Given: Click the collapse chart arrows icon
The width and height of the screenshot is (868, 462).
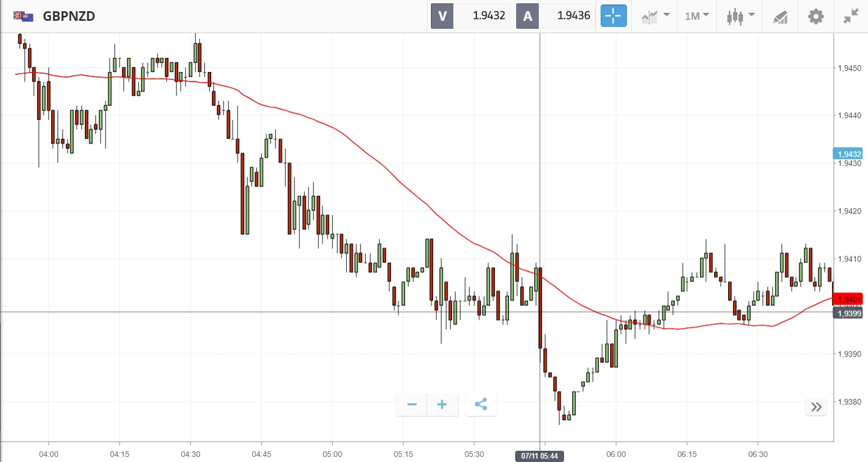Looking at the screenshot, I should pos(851,16).
